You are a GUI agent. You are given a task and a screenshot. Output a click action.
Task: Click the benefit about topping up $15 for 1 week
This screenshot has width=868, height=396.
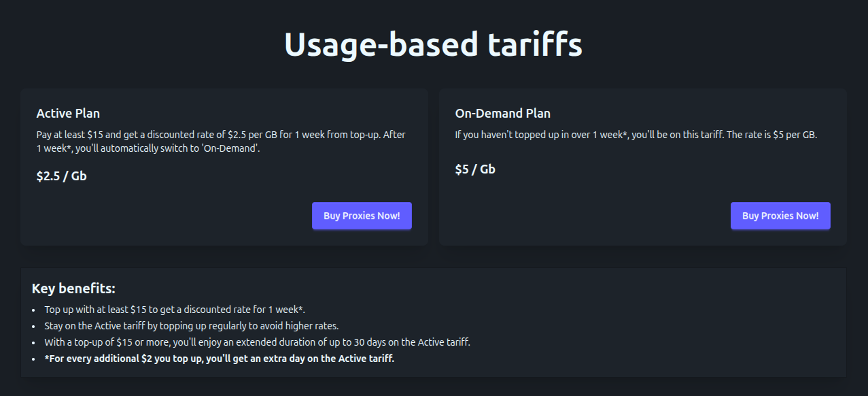coord(175,310)
